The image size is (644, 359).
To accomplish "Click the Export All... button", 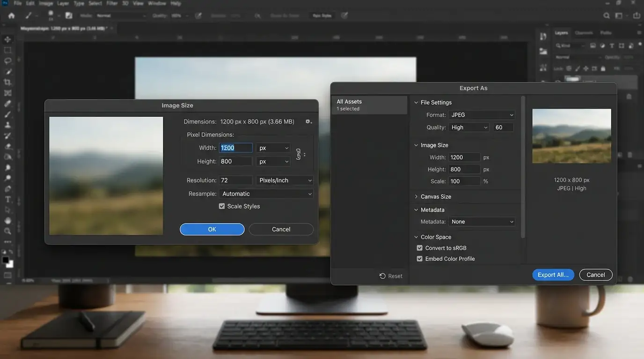I will tap(553, 275).
